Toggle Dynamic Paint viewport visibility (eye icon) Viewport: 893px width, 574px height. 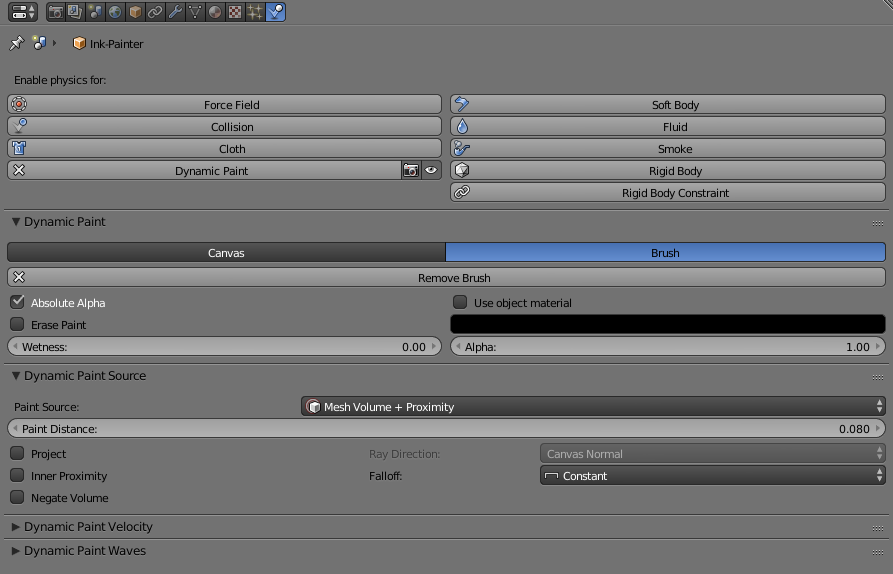(431, 171)
